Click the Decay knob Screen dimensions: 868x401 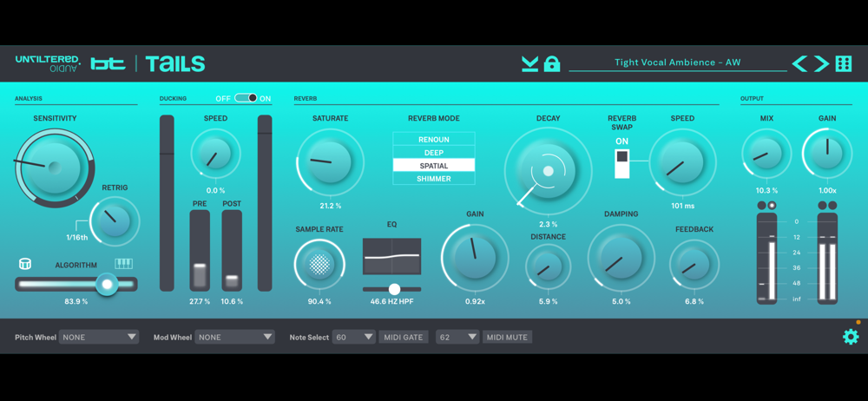point(548,171)
